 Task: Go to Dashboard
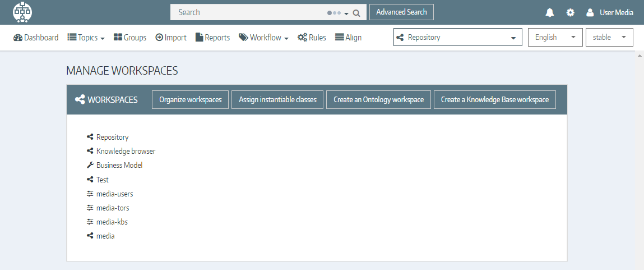click(36, 38)
